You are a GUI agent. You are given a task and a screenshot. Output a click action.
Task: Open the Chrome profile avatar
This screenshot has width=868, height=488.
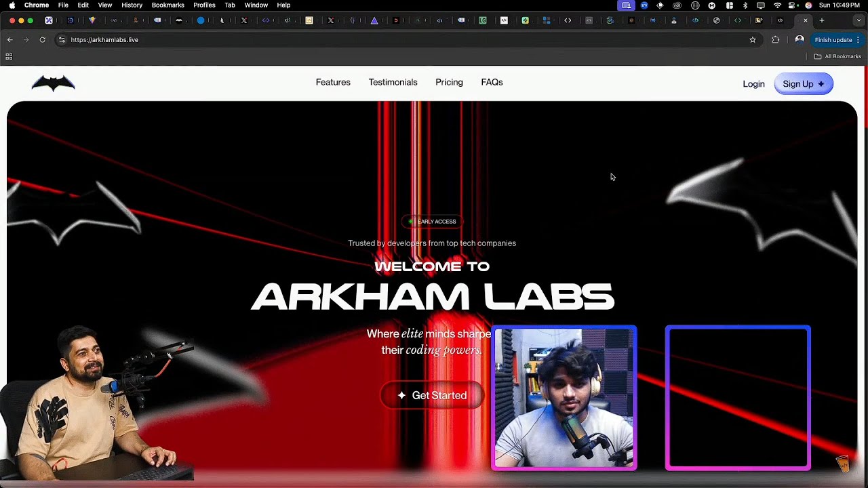coord(800,40)
